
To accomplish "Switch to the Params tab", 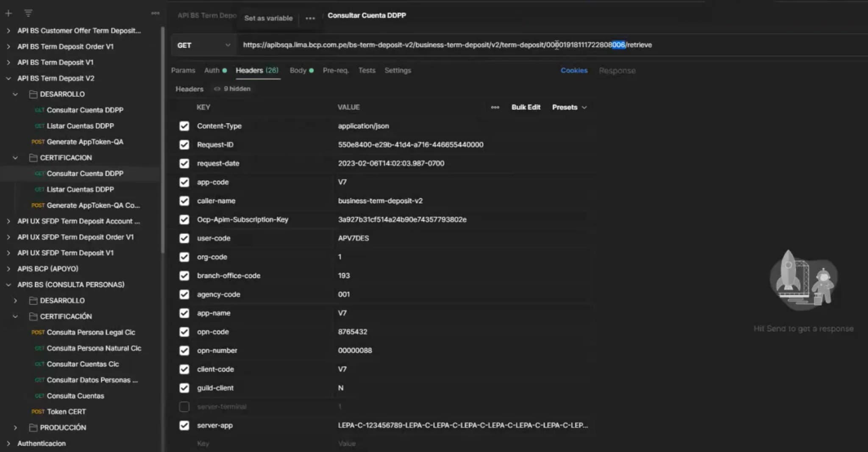I will [183, 70].
